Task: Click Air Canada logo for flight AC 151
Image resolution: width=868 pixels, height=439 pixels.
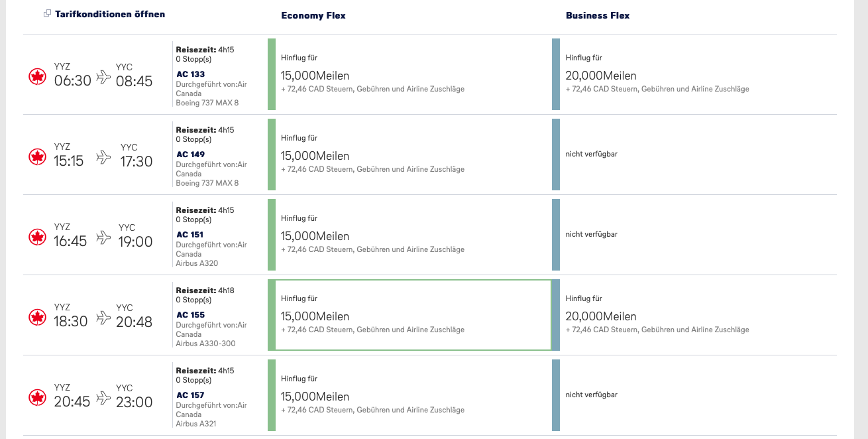Action: (37, 237)
